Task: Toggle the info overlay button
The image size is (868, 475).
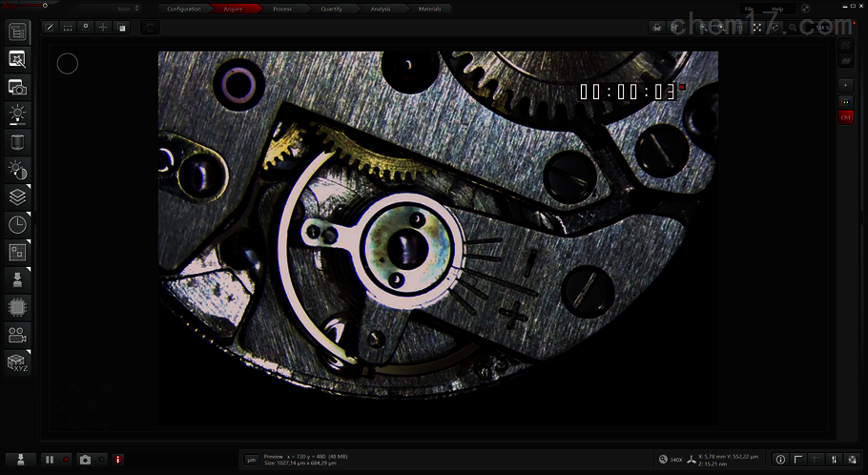Action: point(780,460)
